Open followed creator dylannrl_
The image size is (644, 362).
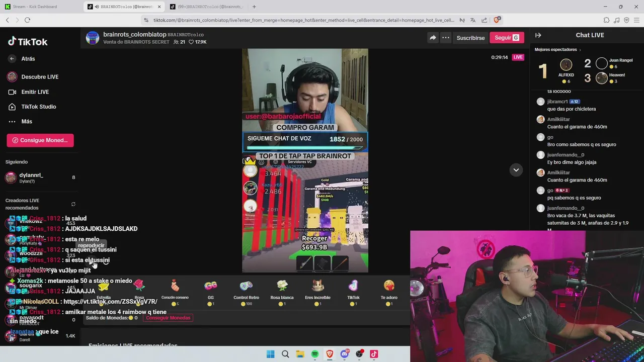point(40,177)
